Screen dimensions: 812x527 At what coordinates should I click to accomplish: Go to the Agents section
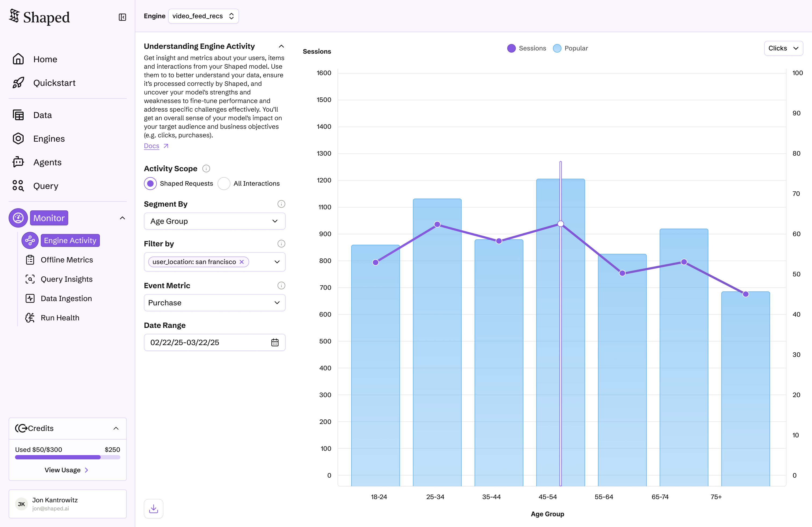click(68, 162)
